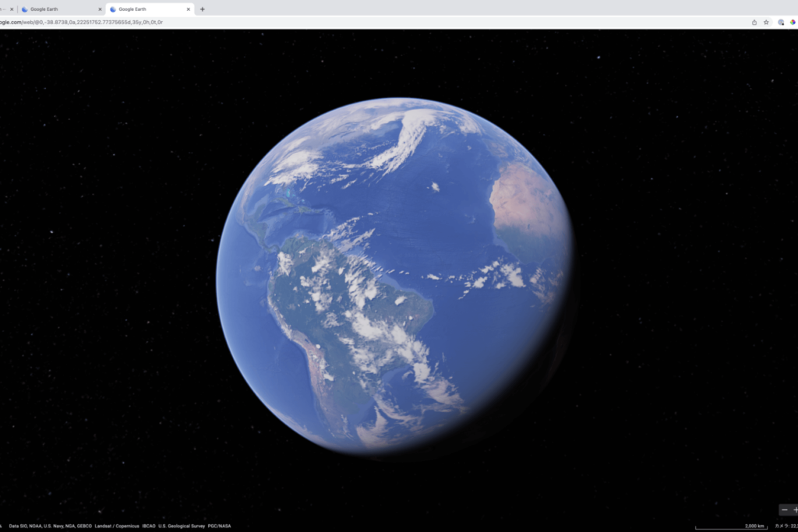Zoom out with the minus button

[x=785, y=510]
